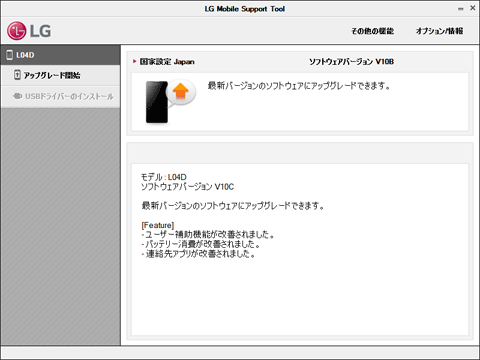
Task: Start upgrade via アップグレード開始
Action: 60,75
